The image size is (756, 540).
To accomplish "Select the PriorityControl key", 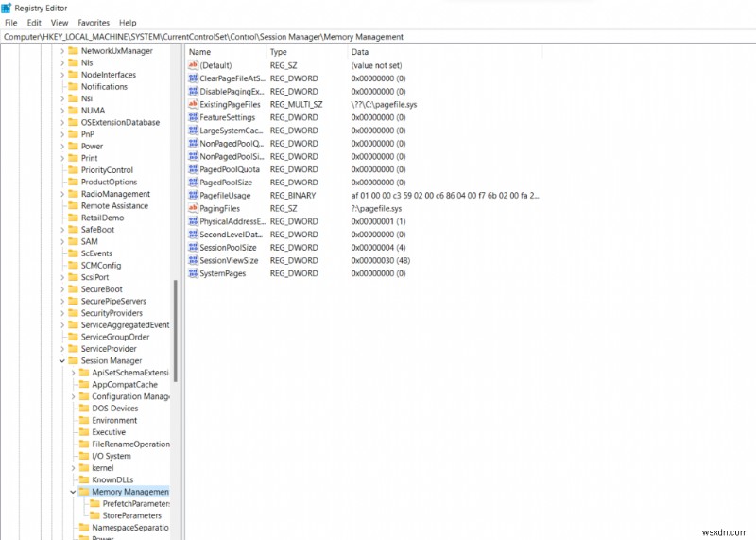I will click(x=107, y=170).
